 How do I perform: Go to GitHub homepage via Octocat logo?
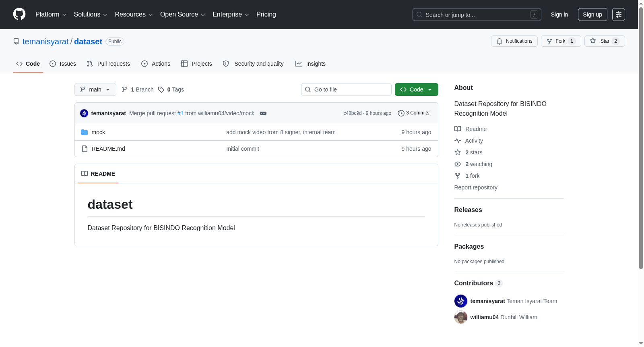pyautogui.click(x=19, y=14)
